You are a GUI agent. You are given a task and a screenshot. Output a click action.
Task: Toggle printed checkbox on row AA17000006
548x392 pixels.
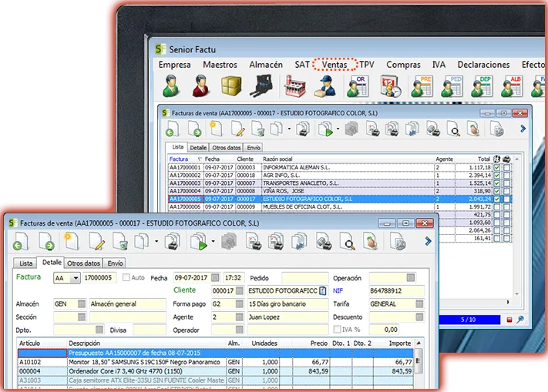[506, 206]
